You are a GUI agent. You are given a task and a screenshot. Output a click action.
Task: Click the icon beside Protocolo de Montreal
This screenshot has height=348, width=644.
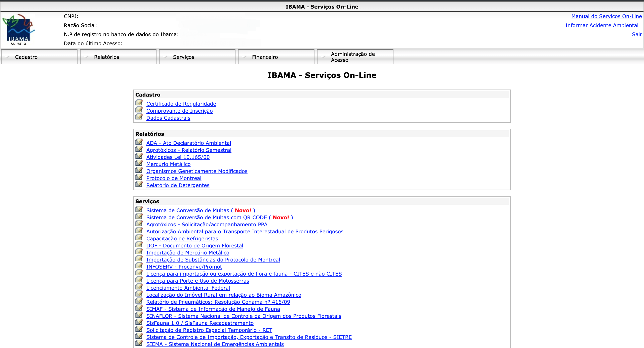[139, 177]
